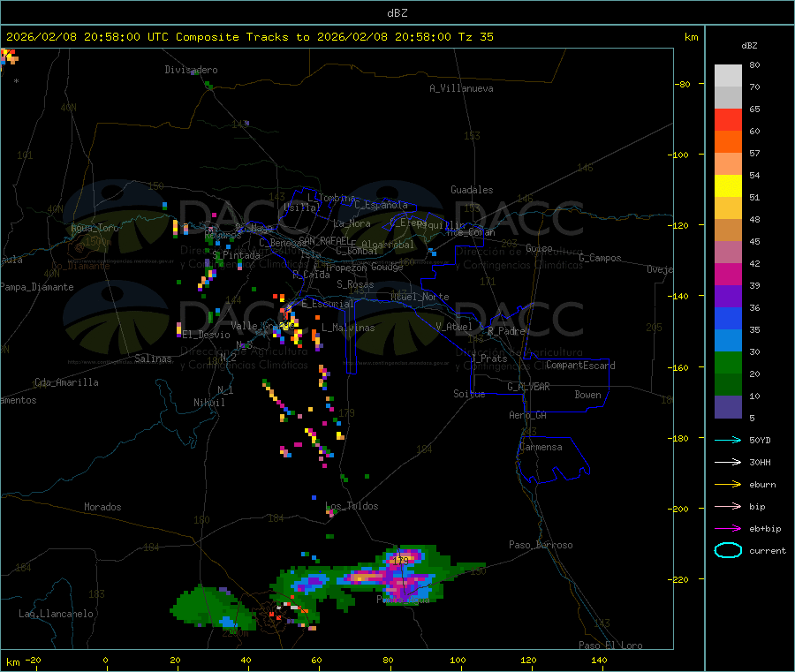Screen dimensions: 795x672
Task: Click the A_Villanueva map label
Action: pyautogui.click(x=461, y=88)
